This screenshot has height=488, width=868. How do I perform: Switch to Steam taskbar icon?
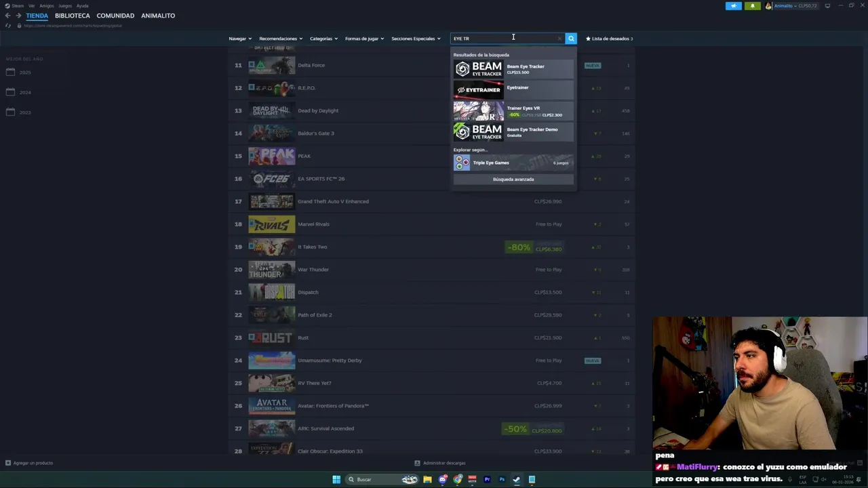tap(517, 479)
